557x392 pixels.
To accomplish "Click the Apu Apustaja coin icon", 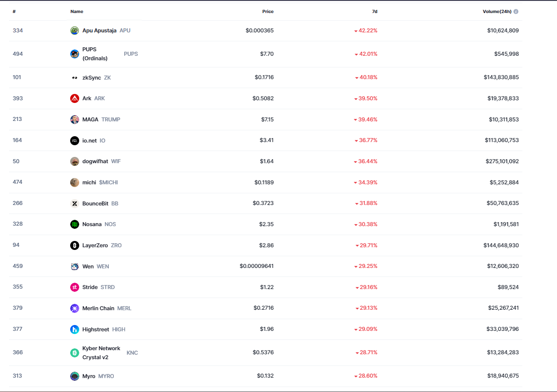I will click(75, 31).
